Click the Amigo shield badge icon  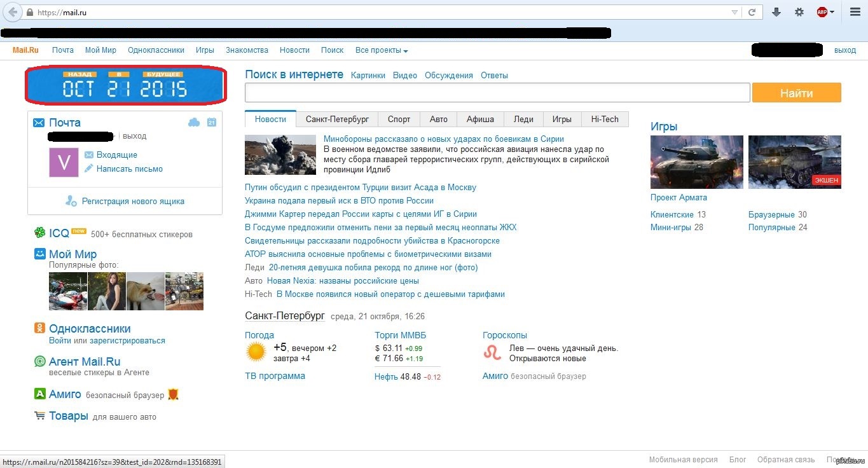coord(173,394)
